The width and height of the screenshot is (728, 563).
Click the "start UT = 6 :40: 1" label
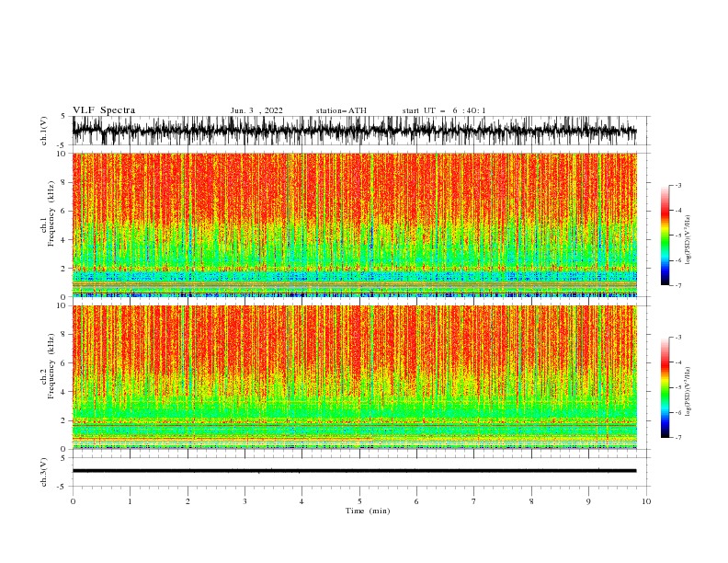pos(444,110)
